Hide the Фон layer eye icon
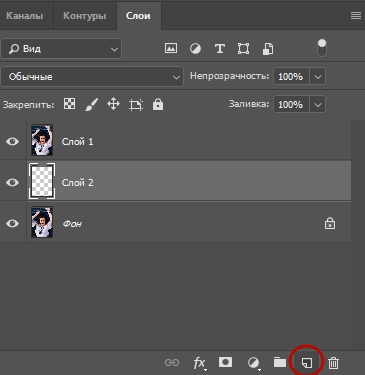365x375 pixels. [x=12, y=223]
